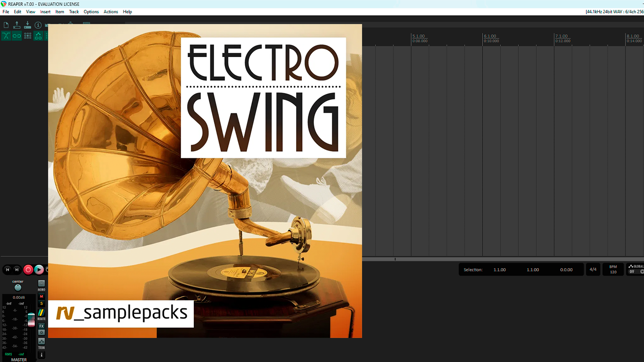Click the BPM 120 tempo field
The width and height of the screenshot is (644, 362).
[x=613, y=270]
